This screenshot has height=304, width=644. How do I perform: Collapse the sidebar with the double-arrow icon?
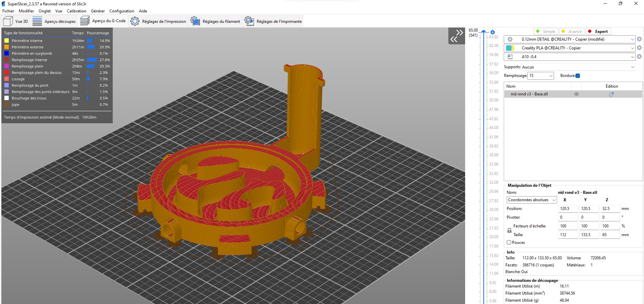(x=457, y=36)
